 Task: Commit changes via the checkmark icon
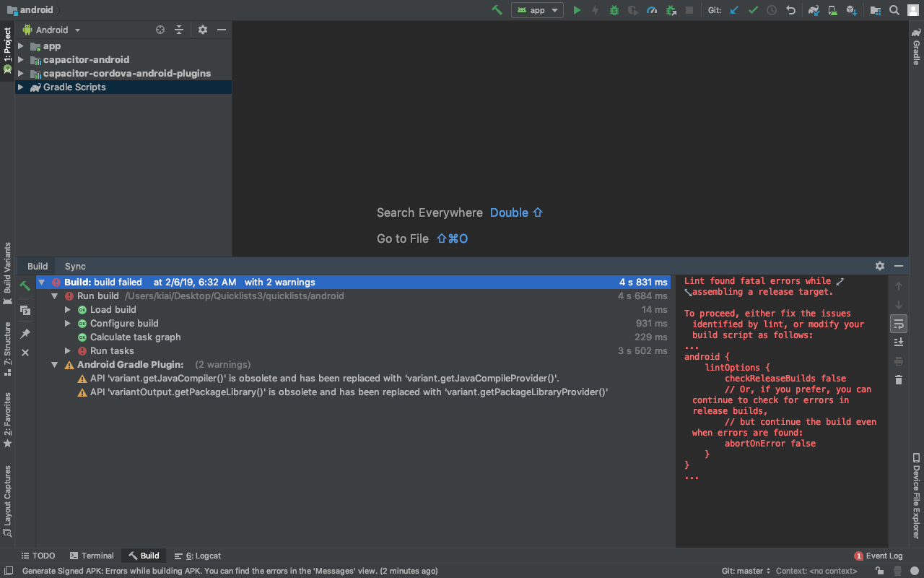[753, 10]
